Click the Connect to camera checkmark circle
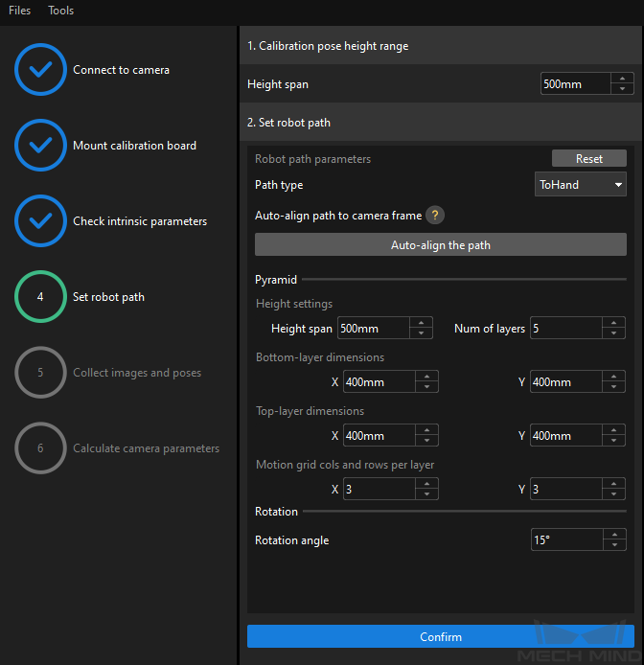The image size is (644, 665). 40,70
